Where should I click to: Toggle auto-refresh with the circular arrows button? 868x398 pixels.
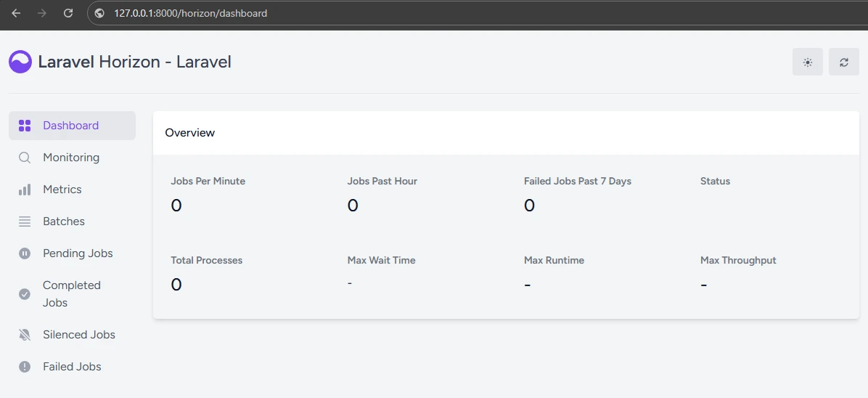(x=844, y=62)
